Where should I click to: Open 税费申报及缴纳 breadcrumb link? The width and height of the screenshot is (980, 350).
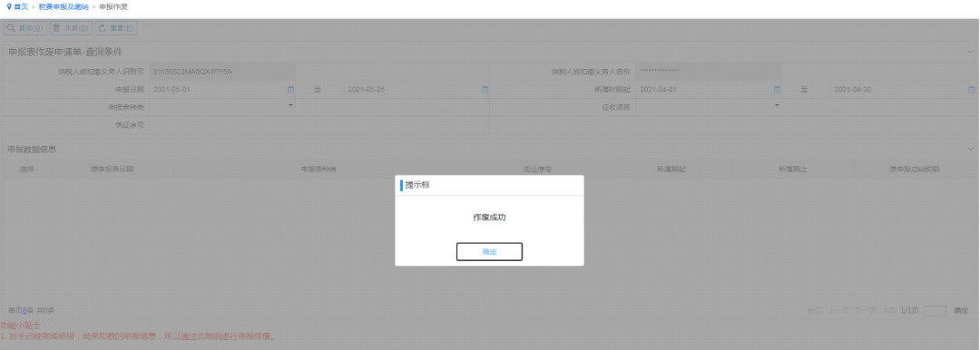pyautogui.click(x=64, y=6)
